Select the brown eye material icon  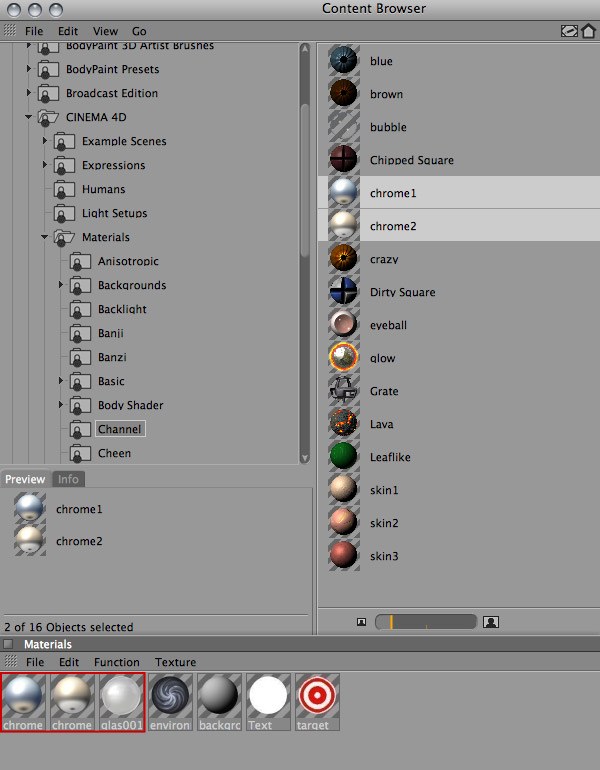tap(344, 94)
